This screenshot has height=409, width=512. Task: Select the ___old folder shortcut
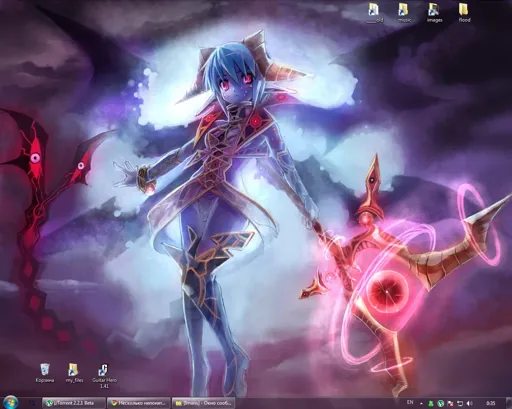coord(375,13)
